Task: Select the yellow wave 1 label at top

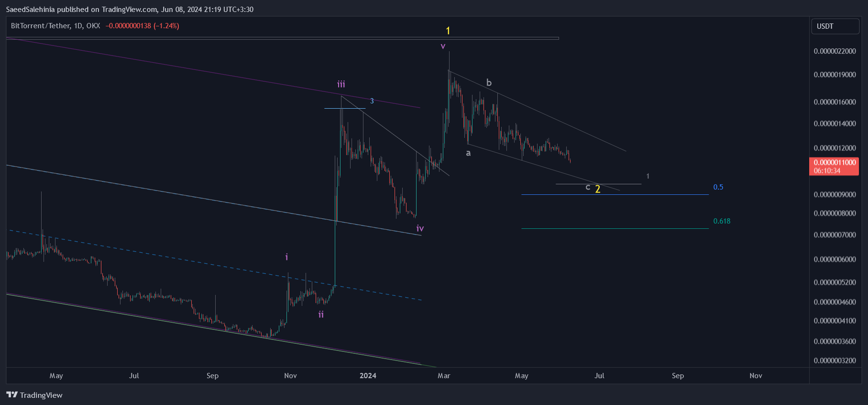Action: coord(448,31)
